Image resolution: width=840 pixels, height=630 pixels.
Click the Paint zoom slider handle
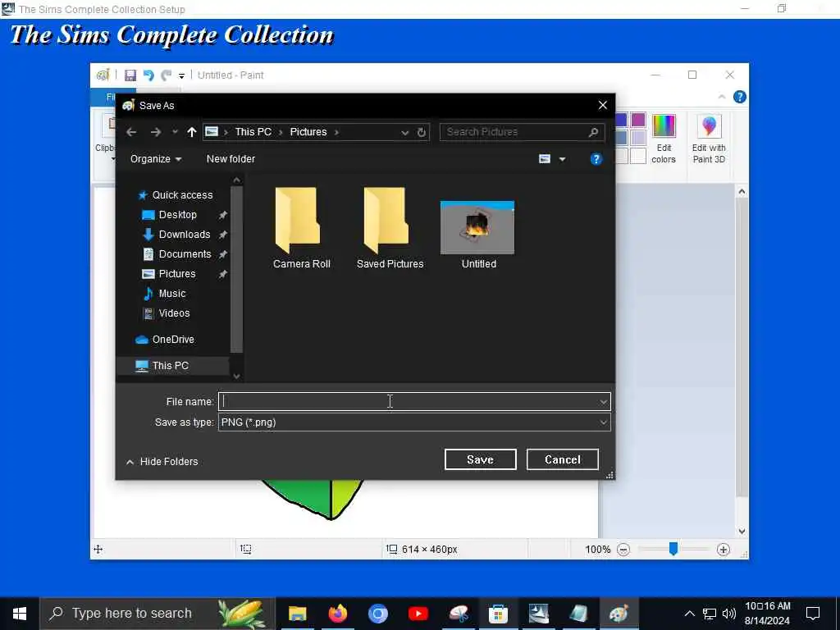673,549
